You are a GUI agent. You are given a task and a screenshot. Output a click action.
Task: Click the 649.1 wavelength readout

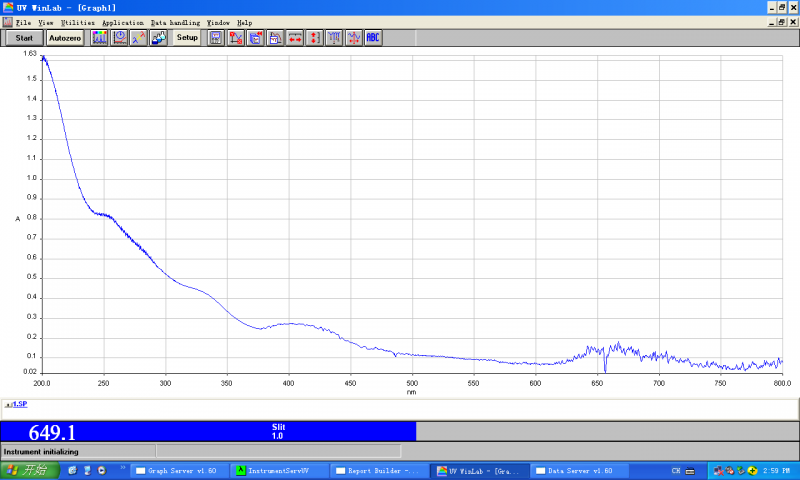[52, 433]
